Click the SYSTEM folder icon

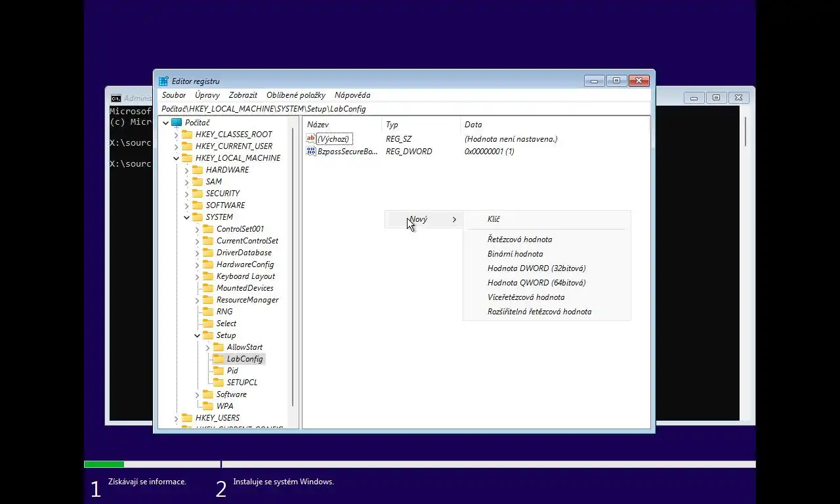coord(198,217)
